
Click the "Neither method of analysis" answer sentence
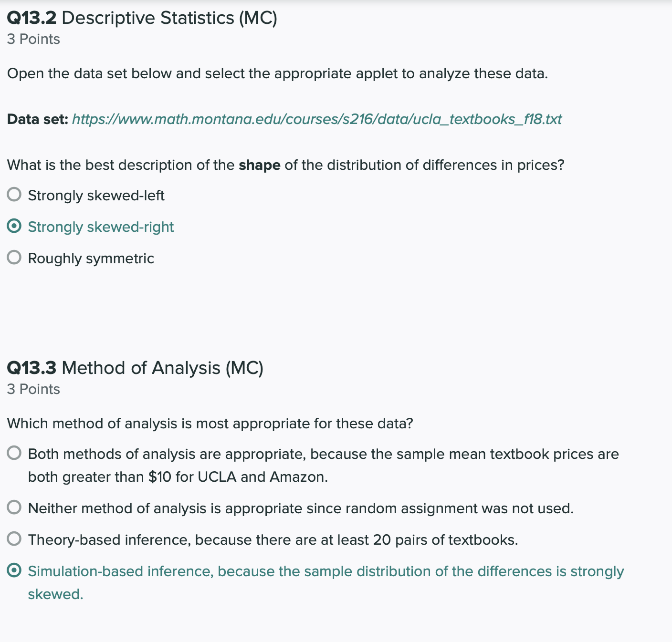point(301,508)
